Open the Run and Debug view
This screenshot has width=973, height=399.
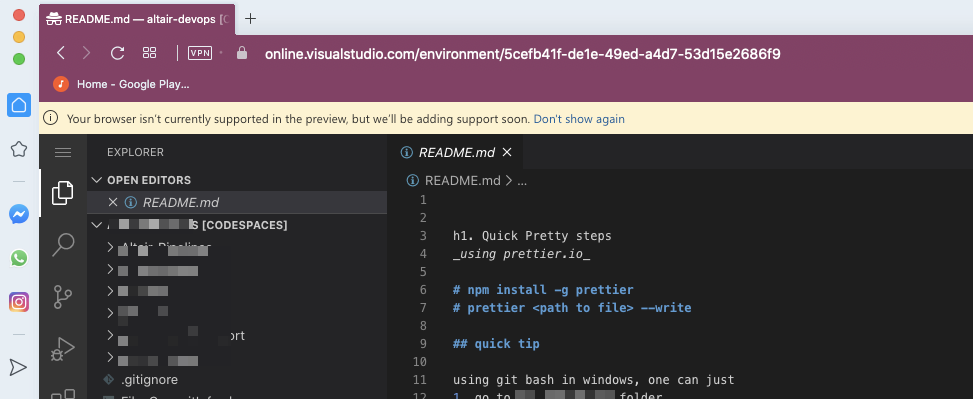coord(63,348)
